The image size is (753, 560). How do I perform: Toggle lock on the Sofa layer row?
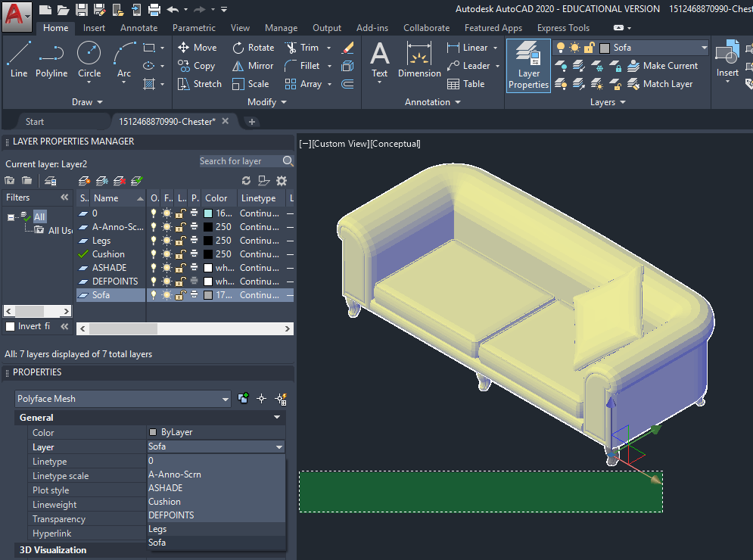[x=180, y=295]
